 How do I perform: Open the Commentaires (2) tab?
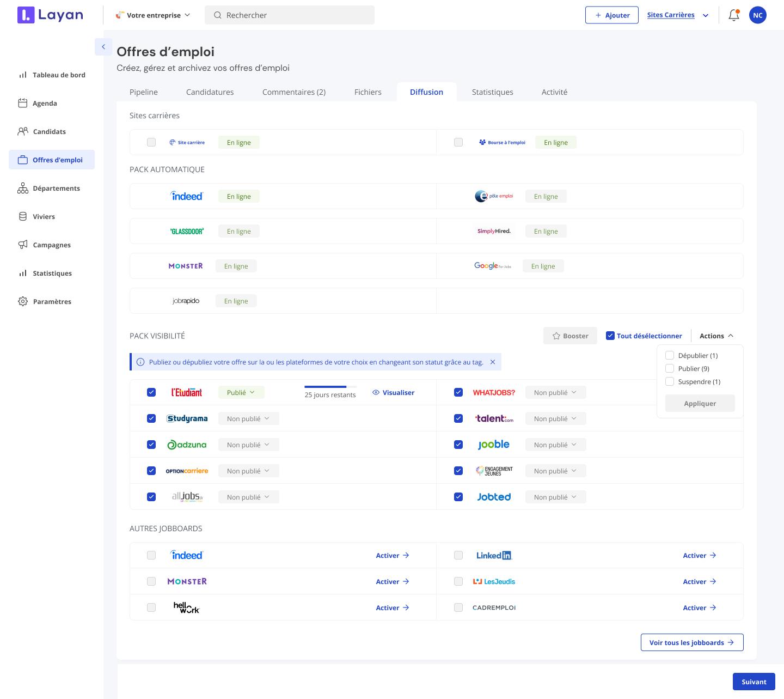pos(294,92)
